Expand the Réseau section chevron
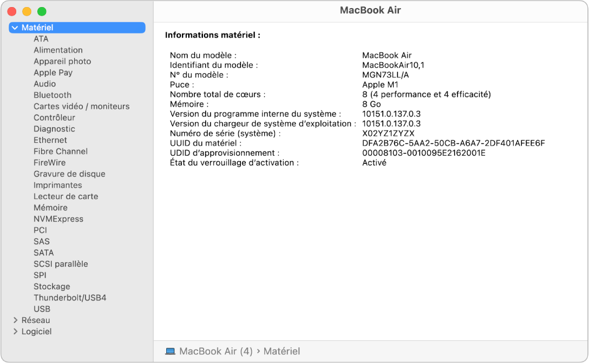The image size is (589, 364). (x=15, y=320)
